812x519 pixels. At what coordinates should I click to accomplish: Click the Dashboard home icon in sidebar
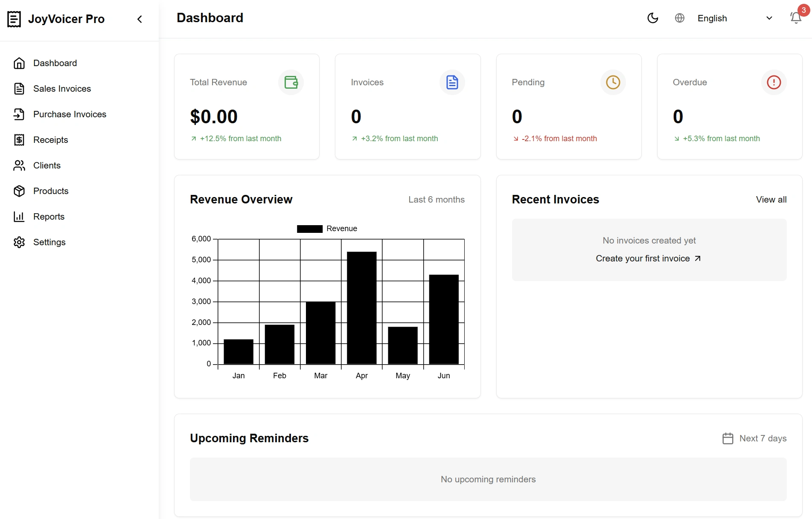pyautogui.click(x=19, y=63)
